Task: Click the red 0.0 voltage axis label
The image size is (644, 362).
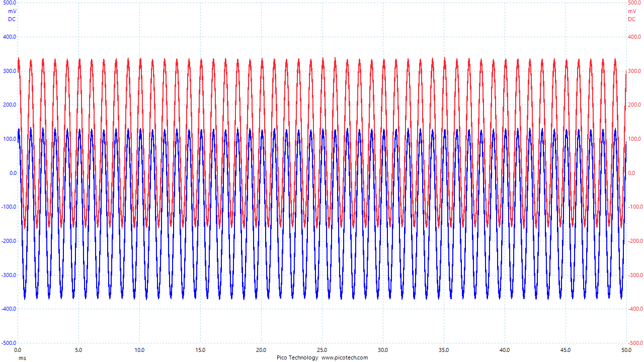Action: click(632, 173)
